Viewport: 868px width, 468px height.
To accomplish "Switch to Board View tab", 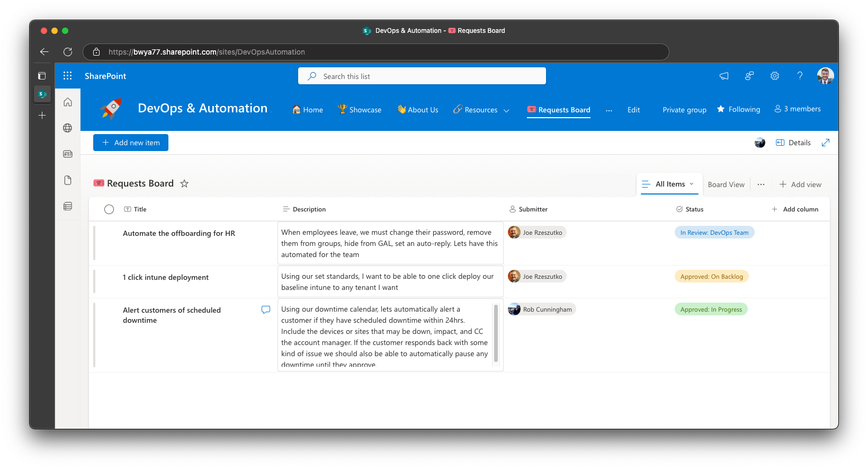I will tap(726, 184).
